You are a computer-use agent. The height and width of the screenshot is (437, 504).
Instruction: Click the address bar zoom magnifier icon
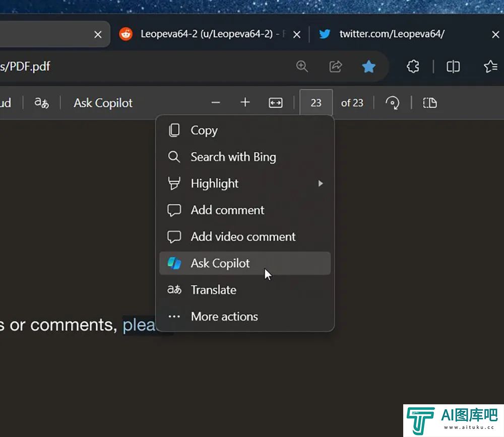(302, 66)
